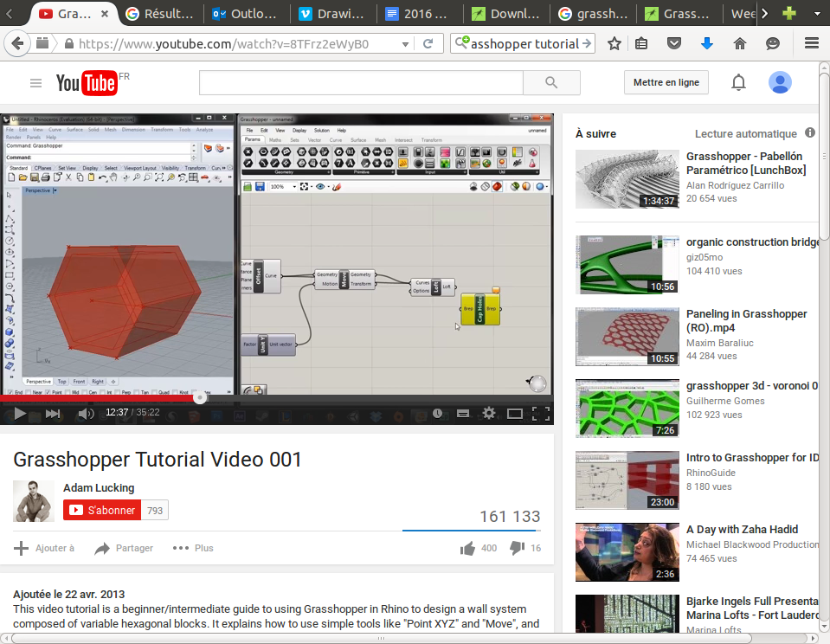Click the page vertical scrollbar

tap(824, 156)
